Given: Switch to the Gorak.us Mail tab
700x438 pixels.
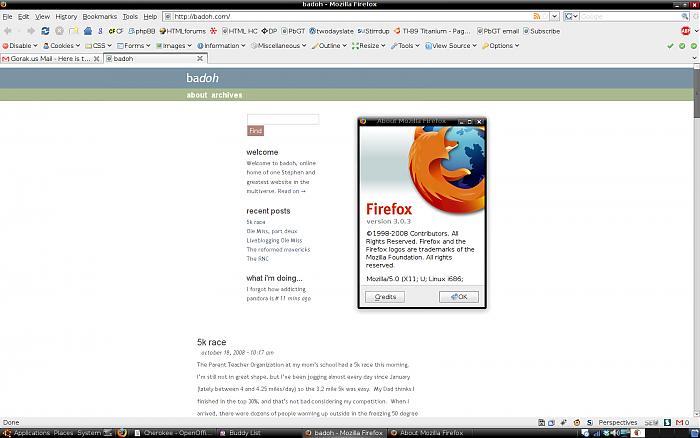Looking at the screenshot, I should pyautogui.click(x=51, y=58).
